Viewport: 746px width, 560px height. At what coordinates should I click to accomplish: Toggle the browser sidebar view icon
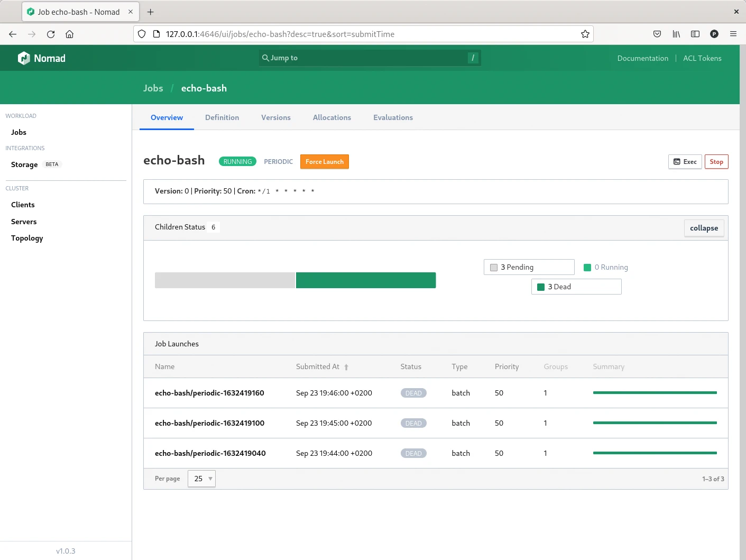pyautogui.click(x=695, y=34)
